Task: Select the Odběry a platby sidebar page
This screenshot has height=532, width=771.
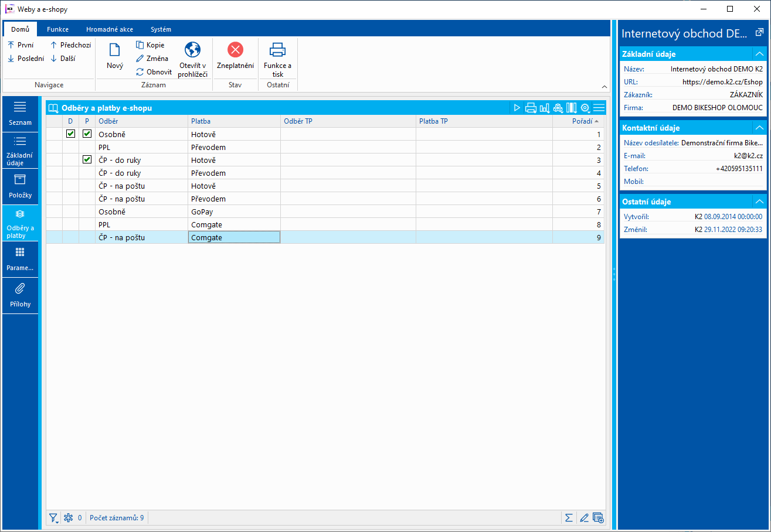Action: pyautogui.click(x=21, y=223)
